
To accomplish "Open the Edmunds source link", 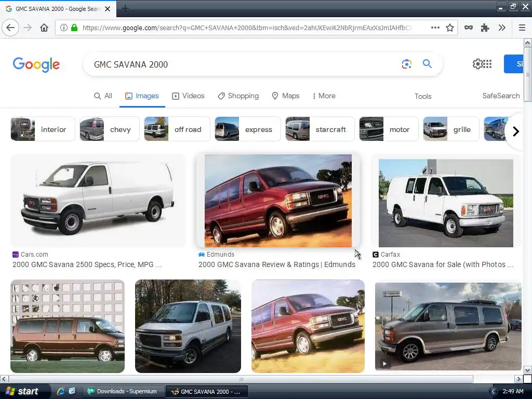I will [x=217, y=255].
